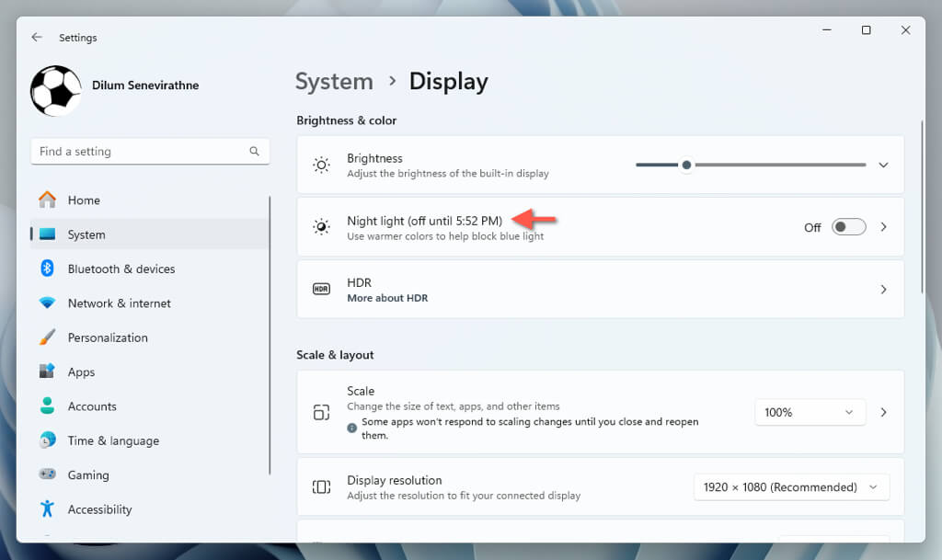Image resolution: width=942 pixels, height=560 pixels.
Task: Open Apps section
Action: (150, 371)
